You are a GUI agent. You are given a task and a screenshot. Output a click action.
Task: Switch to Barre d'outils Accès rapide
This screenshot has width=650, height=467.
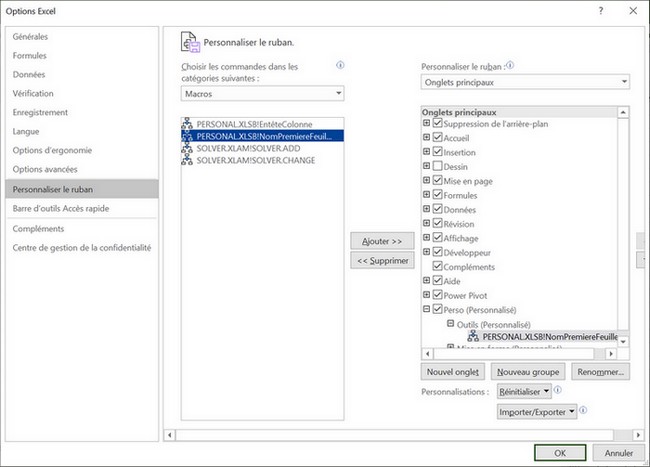(61, 208)
